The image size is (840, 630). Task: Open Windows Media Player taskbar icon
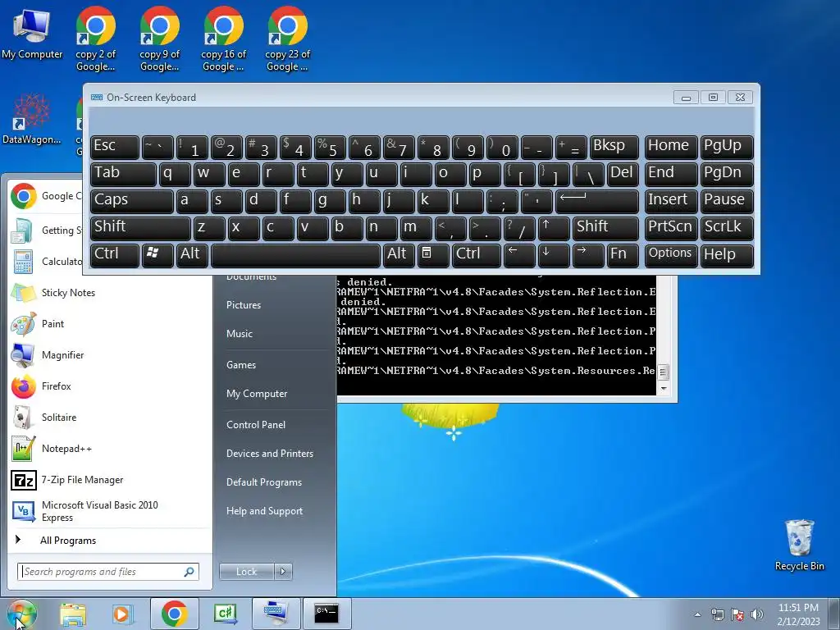pyautogui.click(x=122, y=614)
